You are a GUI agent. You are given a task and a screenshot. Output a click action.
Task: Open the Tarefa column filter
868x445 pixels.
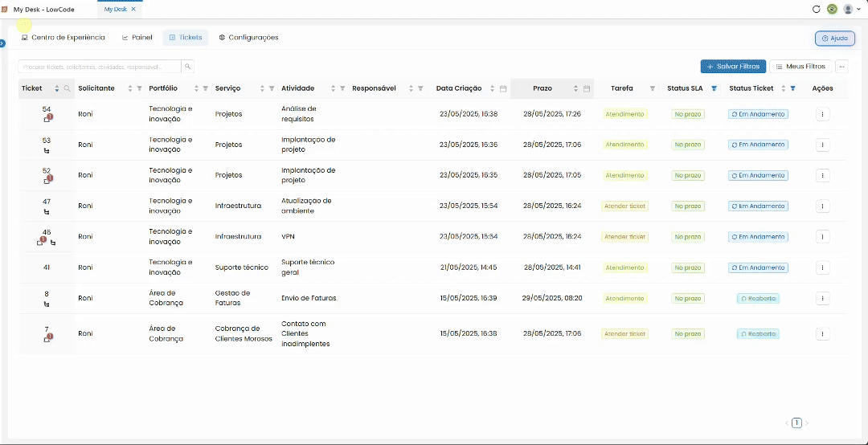652,88
